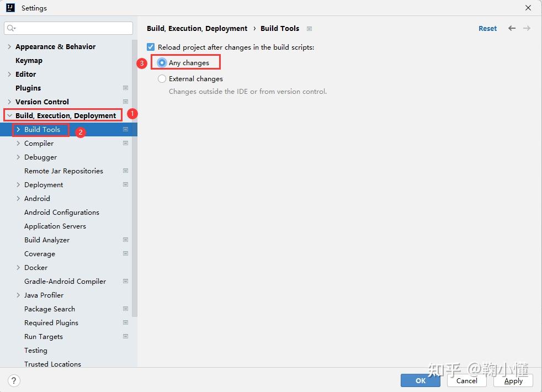Screen dimensions: 542x392
Task: Uncheck Reload project after changes checkbox
Action: click(151, 47)
